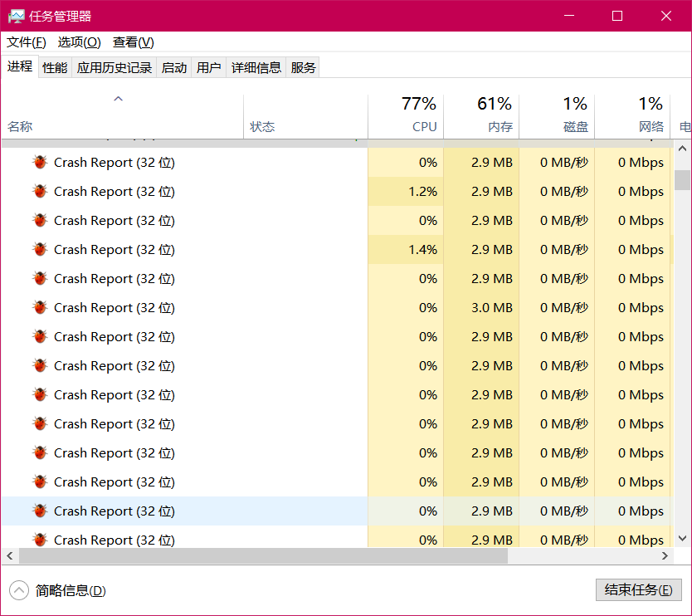Open the 查看(V) menu
Image resolution: width=692 pixels, height=616 pixels.
(134, 42)
